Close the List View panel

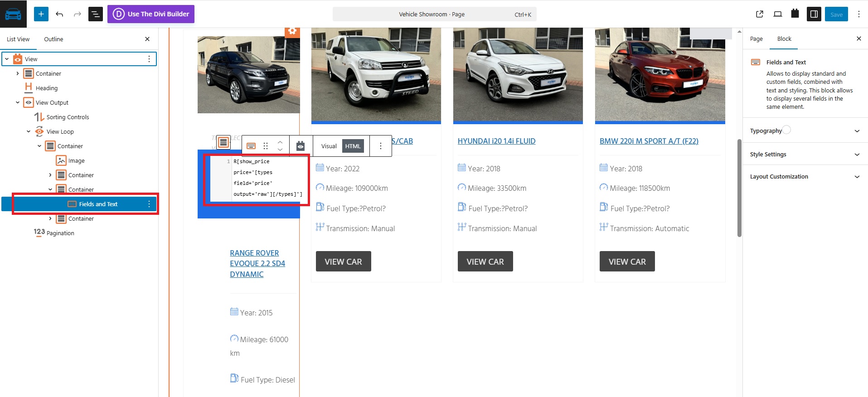(x=147, y=39)
